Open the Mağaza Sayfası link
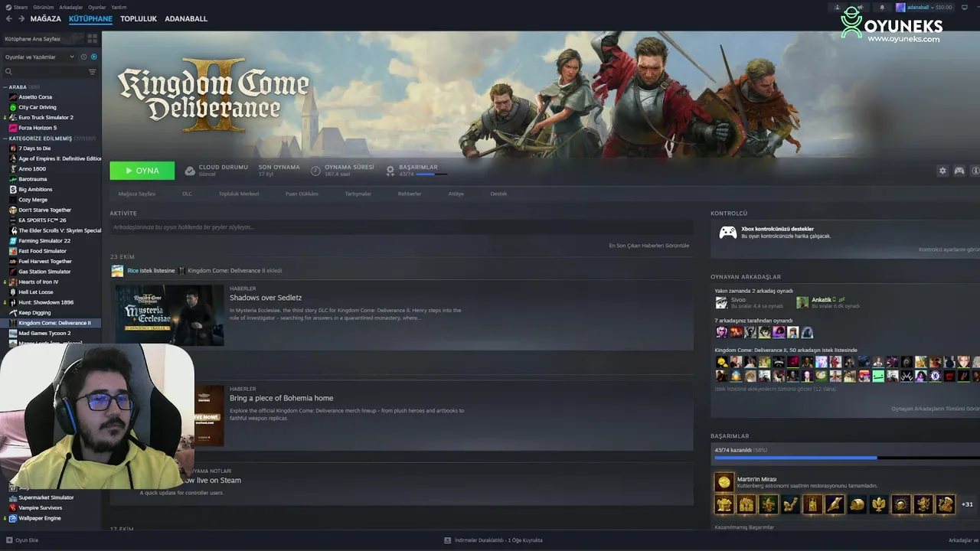 (137, 194)
